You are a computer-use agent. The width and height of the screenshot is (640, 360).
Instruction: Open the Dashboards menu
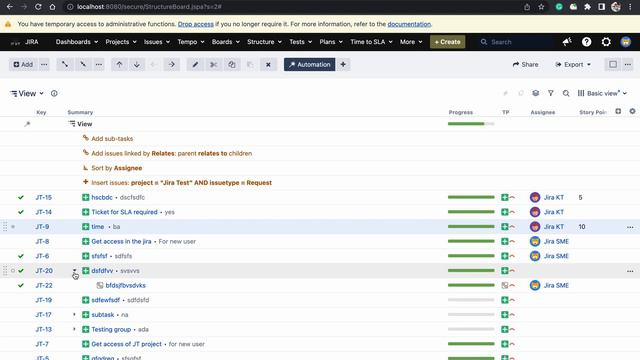point(77,42)
